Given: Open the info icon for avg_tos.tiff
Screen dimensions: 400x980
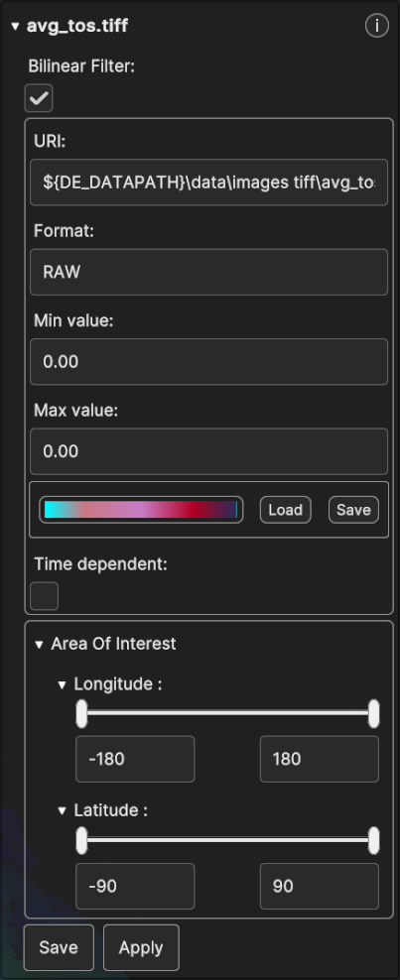Looking at the screenshot, I should click(x=377, y=26).
